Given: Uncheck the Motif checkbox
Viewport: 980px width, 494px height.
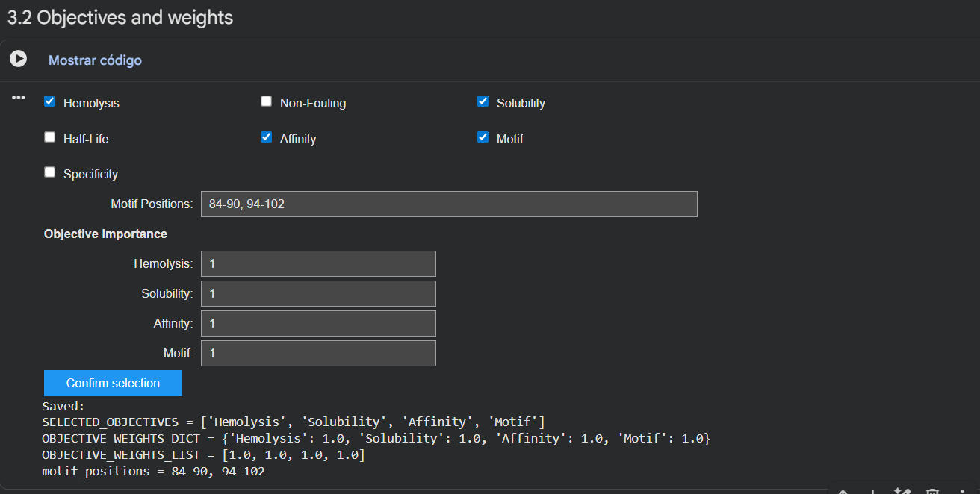Looking at the screenshot, I should [483, 137].
